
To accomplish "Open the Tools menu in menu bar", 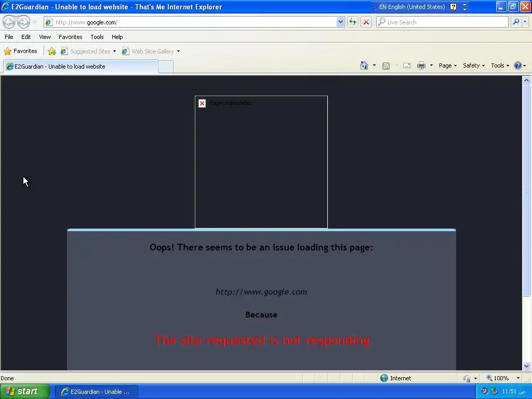I will click(97, 37).
